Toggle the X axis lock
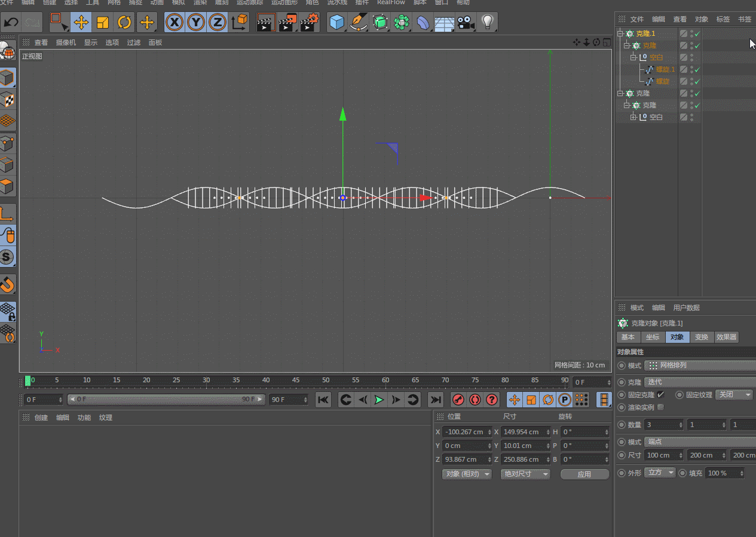 (174, 23)
